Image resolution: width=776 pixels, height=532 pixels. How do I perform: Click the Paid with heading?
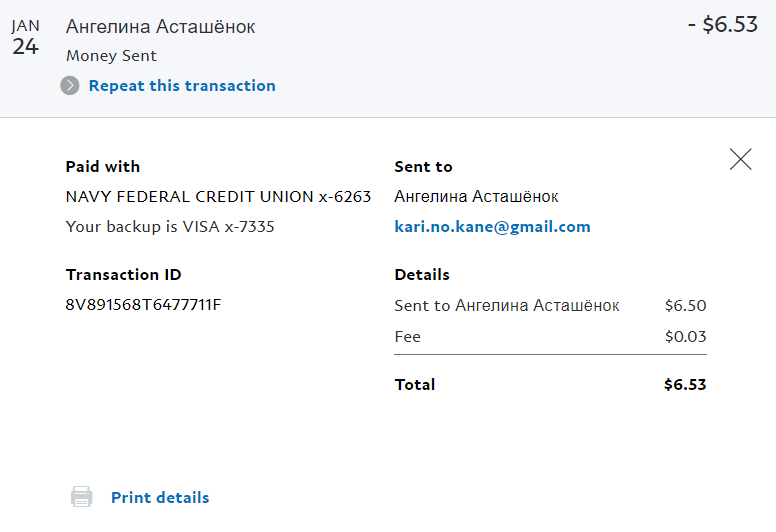[102, 167]
